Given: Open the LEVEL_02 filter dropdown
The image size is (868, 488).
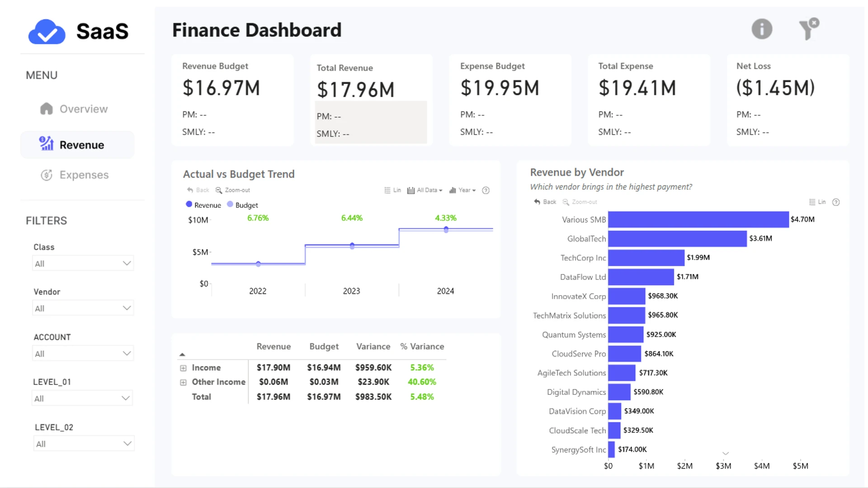Looking at the screenshot, I should click(x=84, y=443).
